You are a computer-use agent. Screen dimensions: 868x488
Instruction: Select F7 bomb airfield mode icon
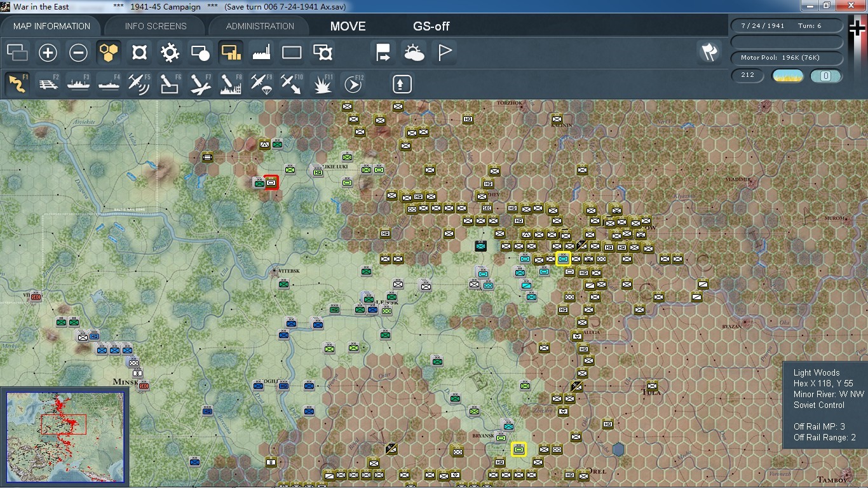click(x=200, y=83)
